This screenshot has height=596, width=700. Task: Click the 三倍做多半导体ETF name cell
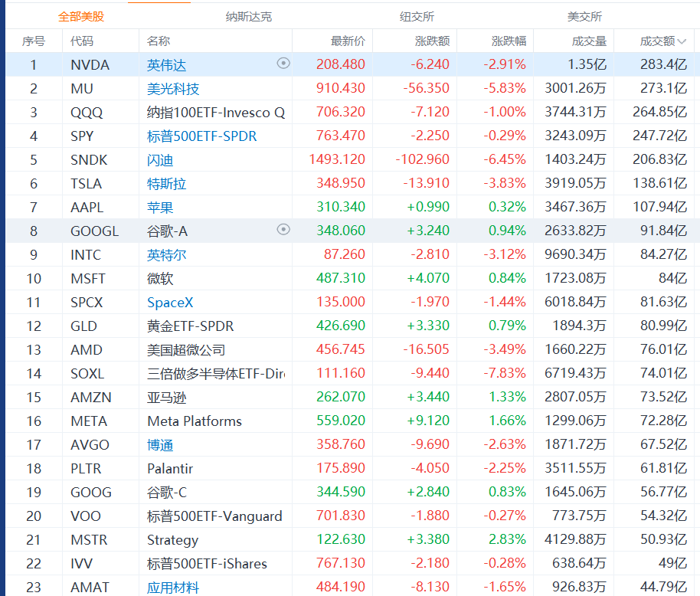coord(216,373)
